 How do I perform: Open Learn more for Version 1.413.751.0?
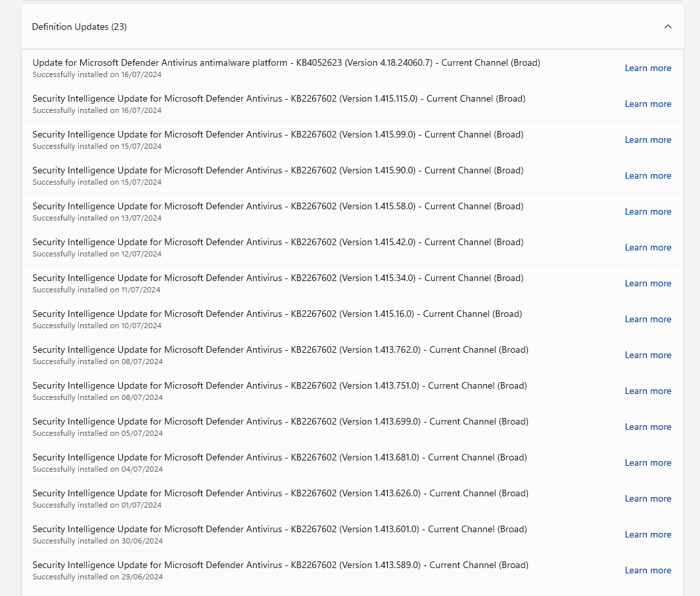(648, 391)
